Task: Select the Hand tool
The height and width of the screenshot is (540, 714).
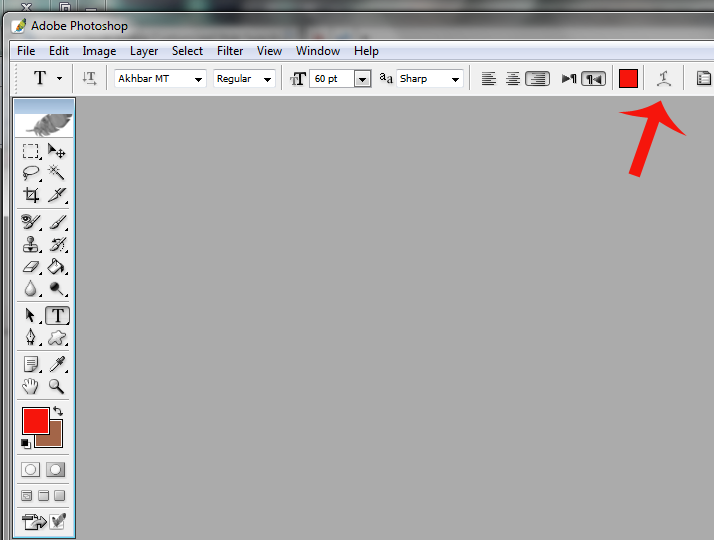Action: click(31, 386)
